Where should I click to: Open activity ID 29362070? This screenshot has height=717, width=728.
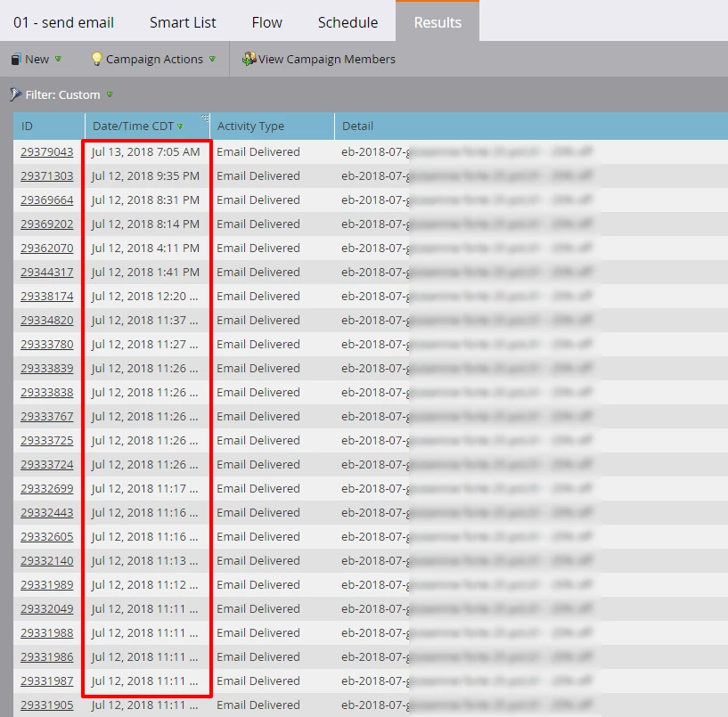point(47,249)
